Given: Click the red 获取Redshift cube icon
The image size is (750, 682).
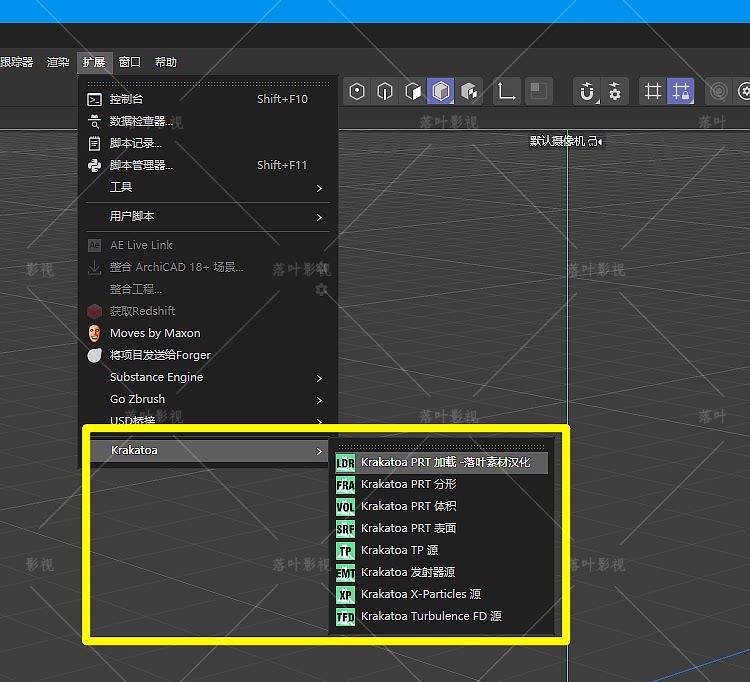Looking at the screenshot, I should pyautogui.click(x=95, y=311).
